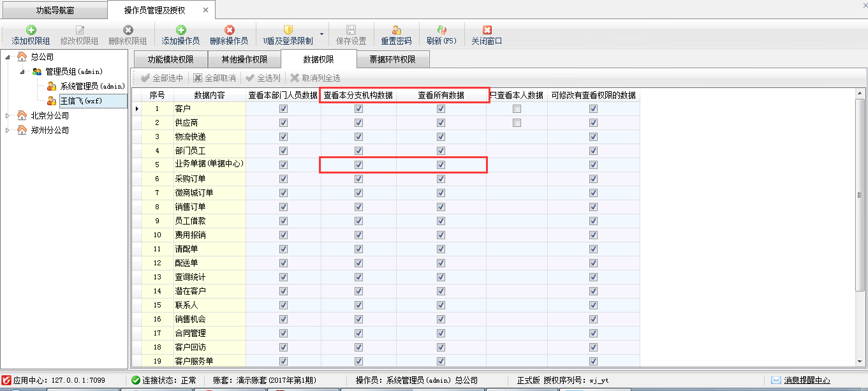
Task: Switch to the 功能模块权限 tab
Action: pyautogui.click(x=170, y=60)
